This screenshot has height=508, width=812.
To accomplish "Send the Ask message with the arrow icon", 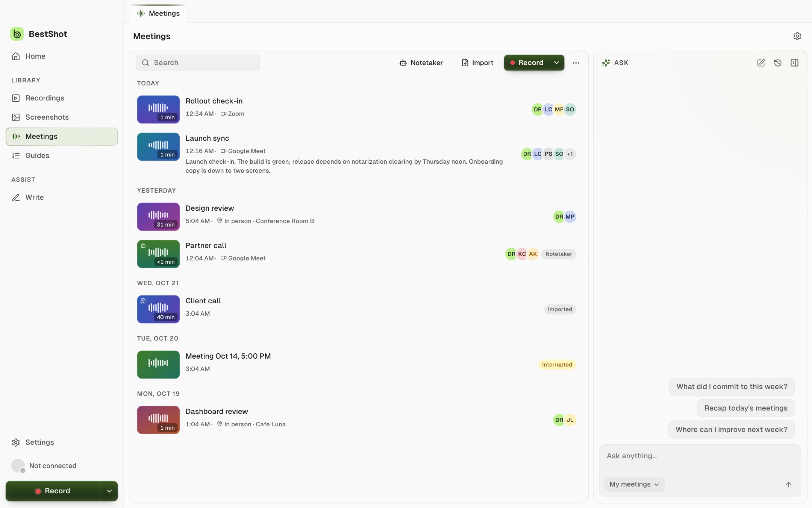I will click(788, 484).
